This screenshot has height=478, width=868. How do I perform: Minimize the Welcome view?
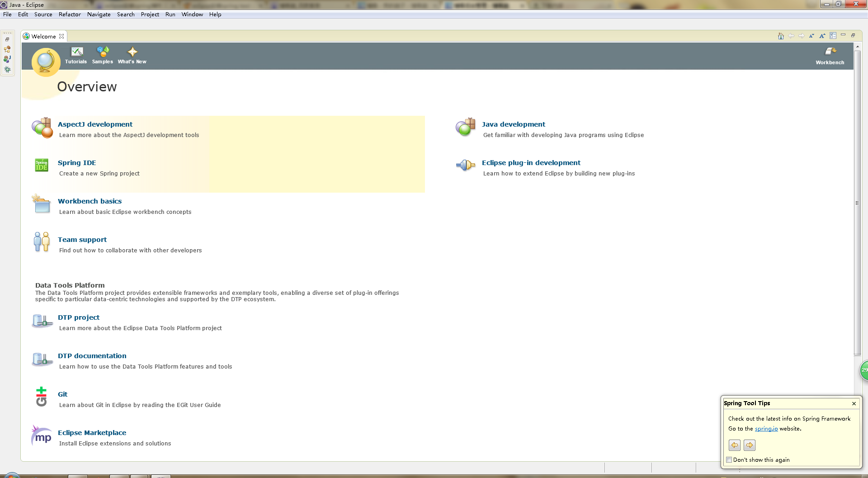843,35
